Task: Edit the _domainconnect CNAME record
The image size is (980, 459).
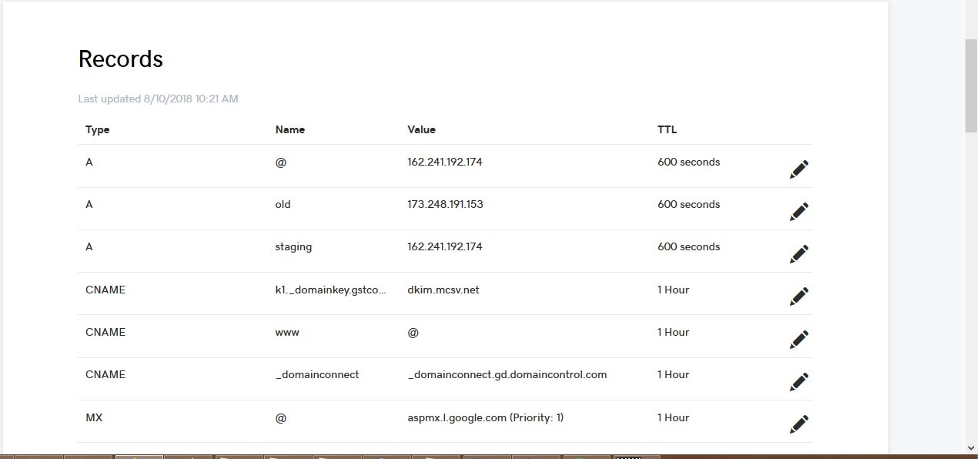Action: pyautogui.click(x=799, y=382)
